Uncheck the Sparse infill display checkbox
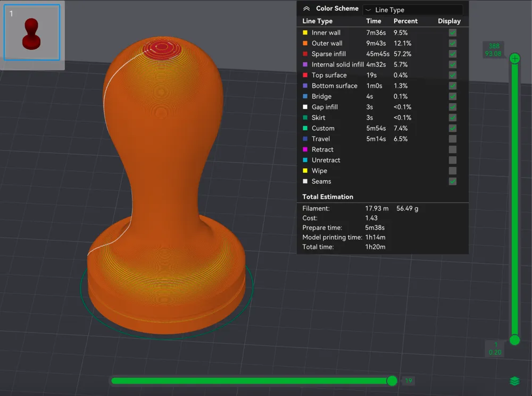This screenshot has width=532, height=396. (x=452, y=54)
